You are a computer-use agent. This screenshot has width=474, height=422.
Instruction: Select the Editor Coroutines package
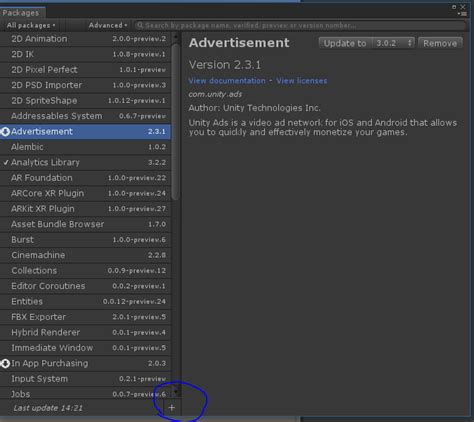click(x=85, y=286)
